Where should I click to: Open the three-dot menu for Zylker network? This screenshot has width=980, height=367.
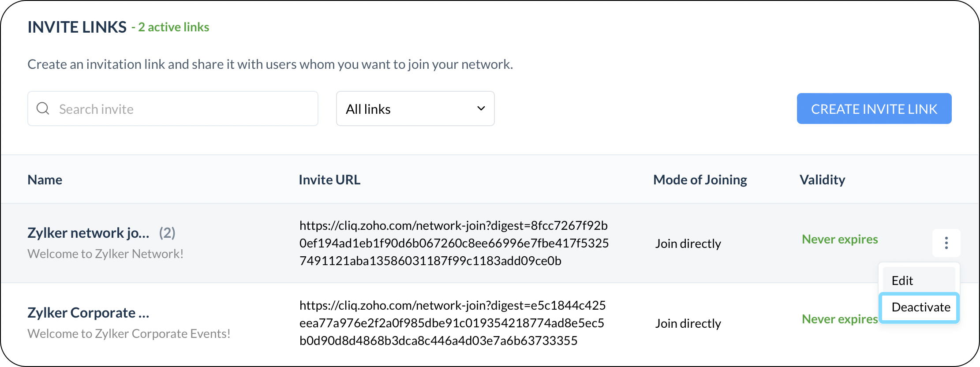pos(946,243)
